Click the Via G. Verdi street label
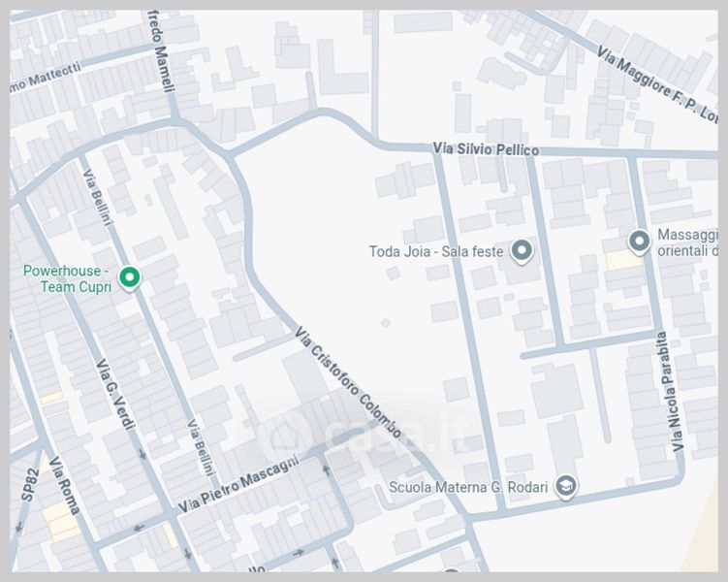 114,396
